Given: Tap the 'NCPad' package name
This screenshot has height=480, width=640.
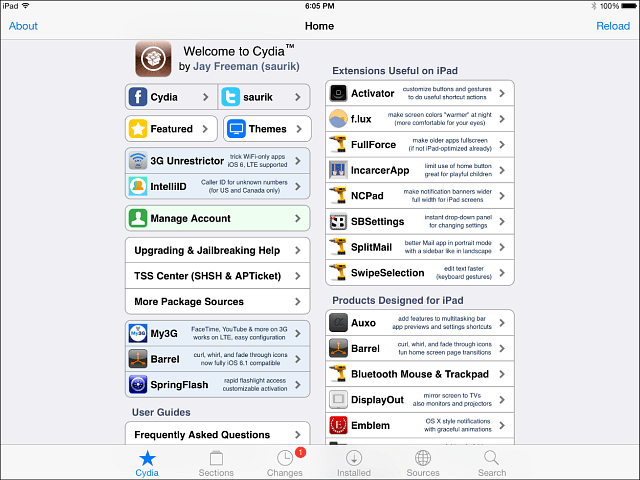Looking at the screenshot, I should 367,196.
